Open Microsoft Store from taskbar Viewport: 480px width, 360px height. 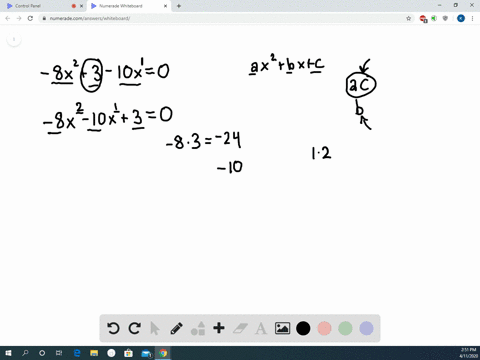click(128, 353)
